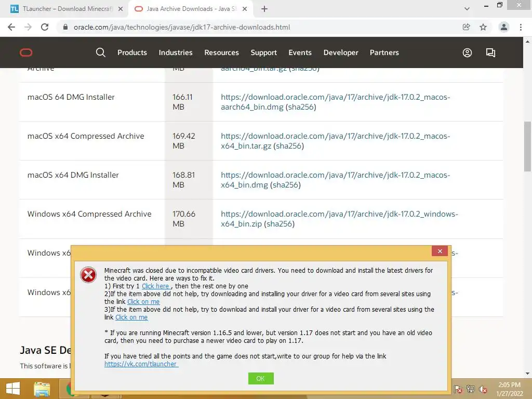This screenshot has height=399, width=532.
Task: Expand the tab search chevron
Action: pyautogui.click(x=467, y=9)
